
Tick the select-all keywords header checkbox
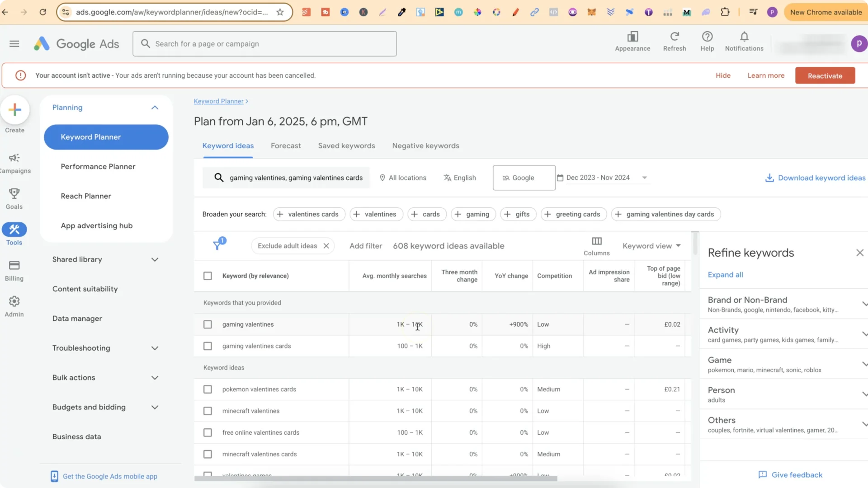coord(208,276)
